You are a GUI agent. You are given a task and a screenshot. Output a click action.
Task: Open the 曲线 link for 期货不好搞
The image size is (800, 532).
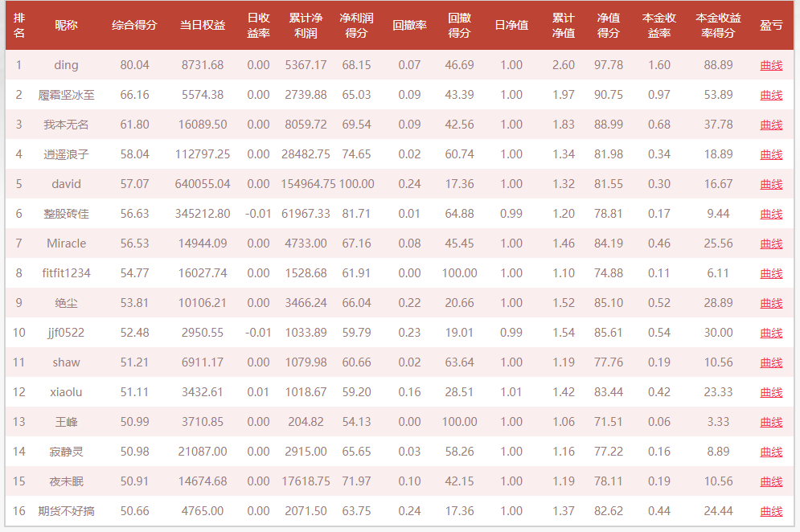pyautogui.click(x=771, y=511)
